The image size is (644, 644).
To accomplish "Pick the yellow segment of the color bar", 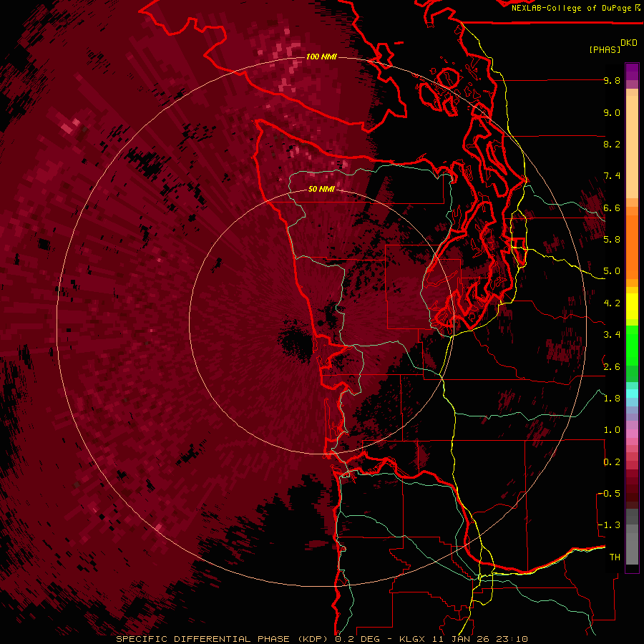I will pos(632,306).
